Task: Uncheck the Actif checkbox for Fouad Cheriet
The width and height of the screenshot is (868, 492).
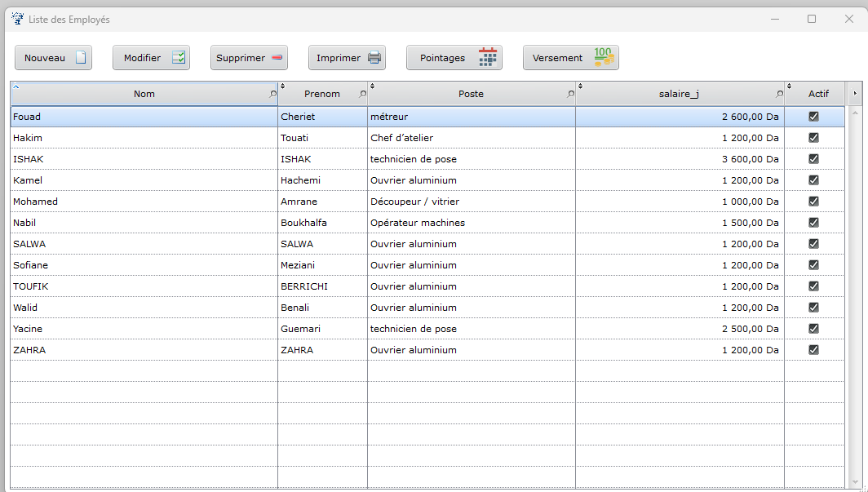Action: 813,117
